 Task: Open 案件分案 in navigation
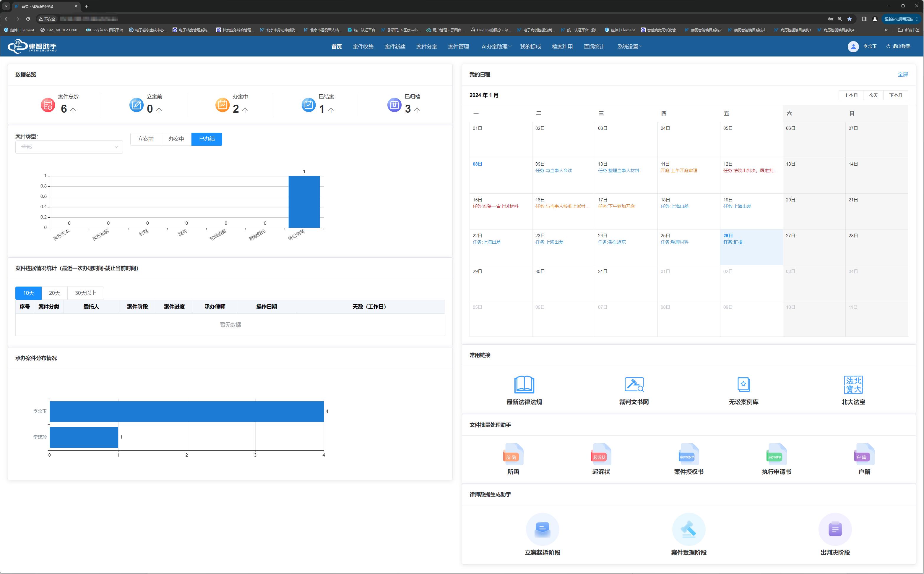tap(427, 46)
